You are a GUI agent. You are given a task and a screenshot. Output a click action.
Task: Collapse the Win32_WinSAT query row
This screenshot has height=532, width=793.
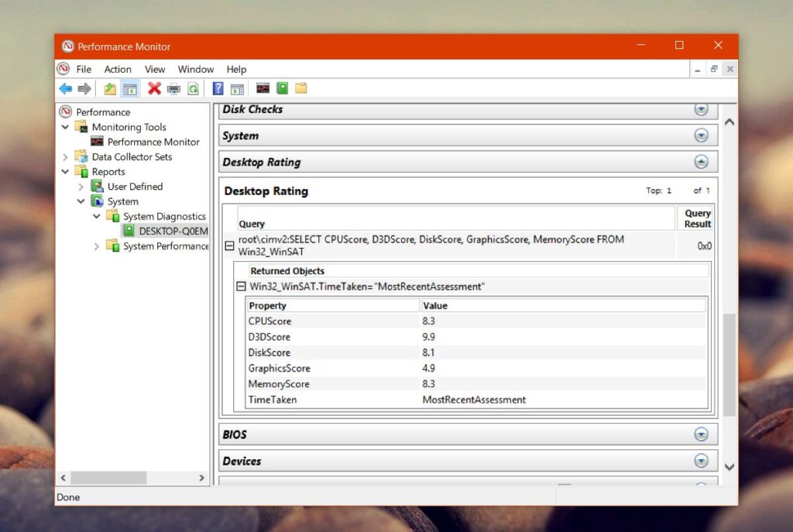pyautogui.click(x=228, y=245)
